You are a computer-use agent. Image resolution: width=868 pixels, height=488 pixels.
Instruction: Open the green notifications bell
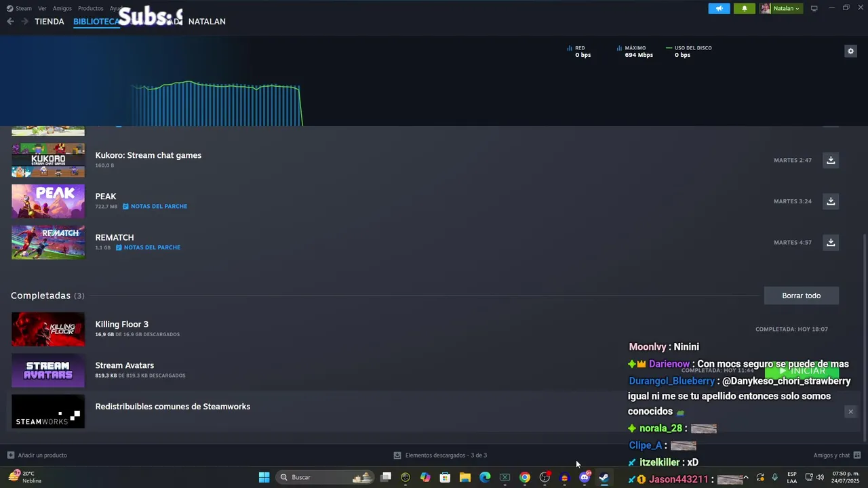745,8
